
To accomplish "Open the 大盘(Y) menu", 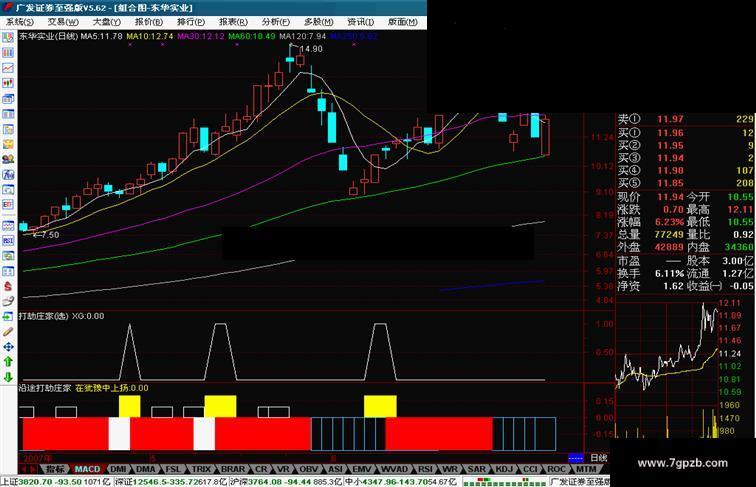I will [107, 22].
